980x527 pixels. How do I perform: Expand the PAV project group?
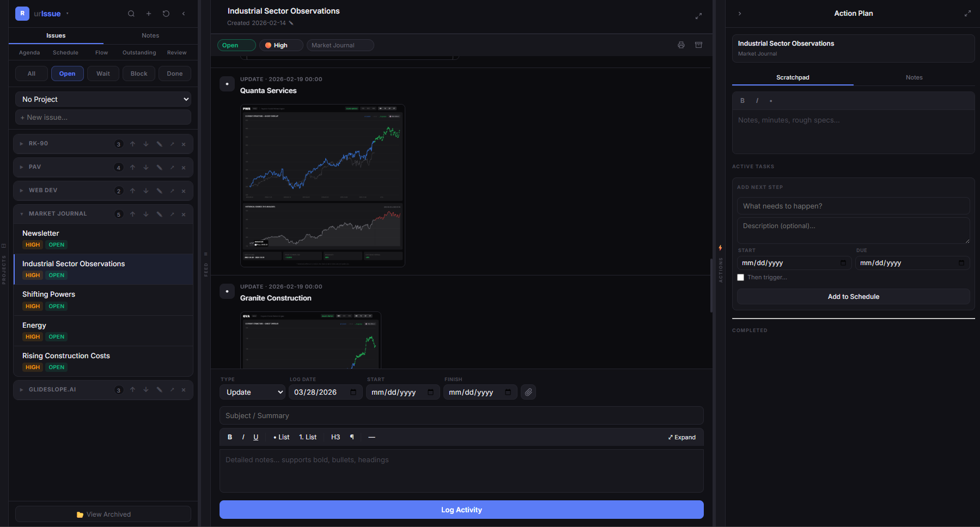point(21,167)
